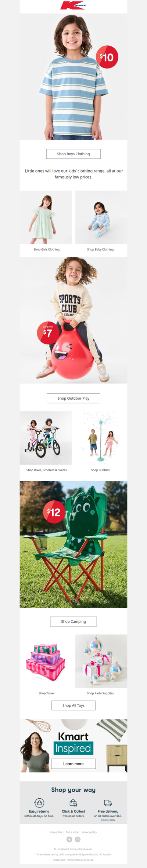Open the find a store link
Image resolution: width=147 pixels, height=868 pixels.
pos(72,832)
